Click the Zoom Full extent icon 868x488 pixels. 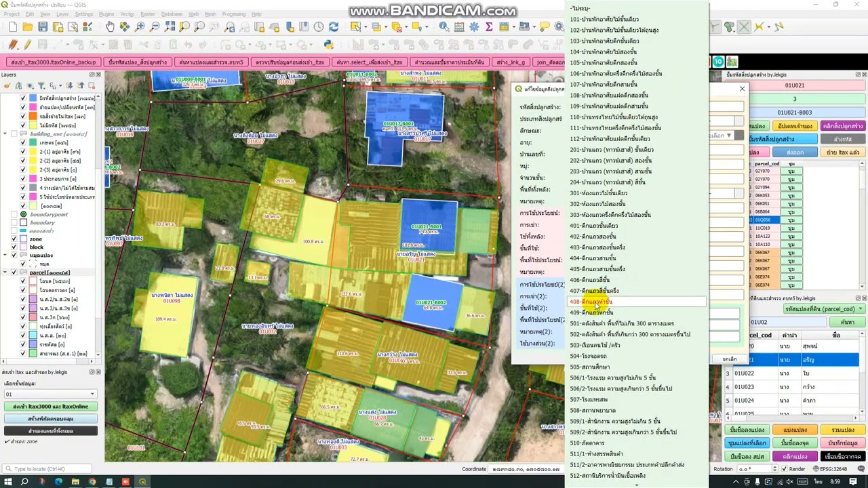(x=170, y=27)
